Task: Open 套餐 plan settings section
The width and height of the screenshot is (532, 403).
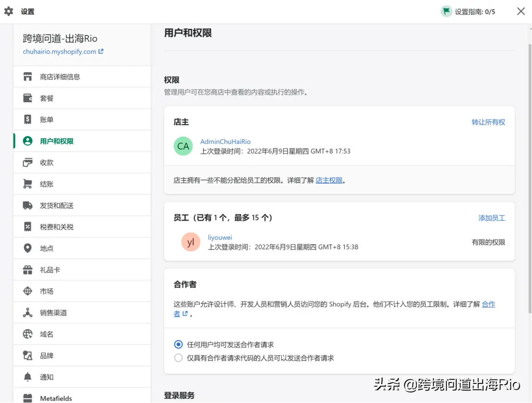Action: tap(47, 98)
